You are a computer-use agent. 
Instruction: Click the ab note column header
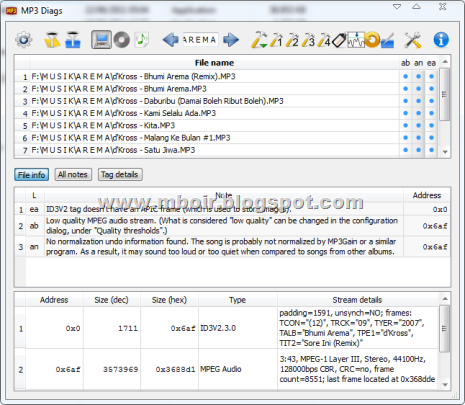(x=405, y=63)
